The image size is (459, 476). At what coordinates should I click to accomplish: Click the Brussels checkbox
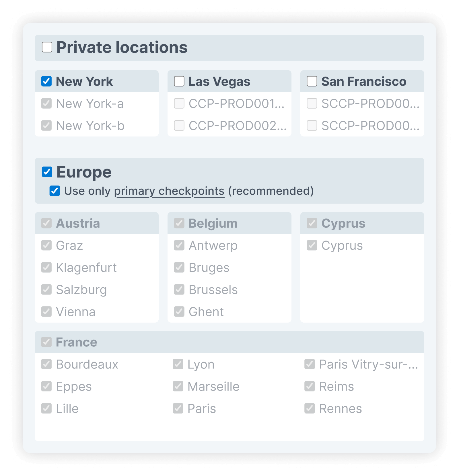(x=179, y=290)
